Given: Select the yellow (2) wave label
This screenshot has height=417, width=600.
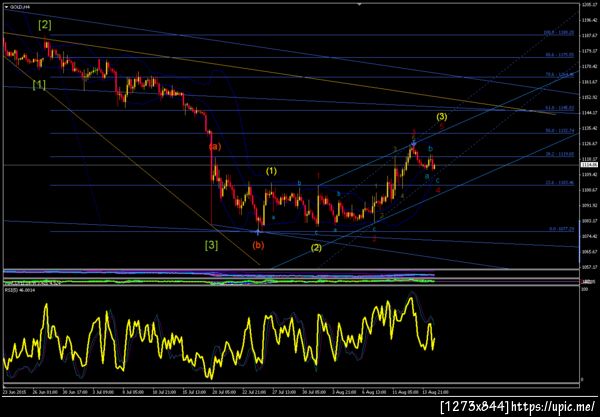Looking at the screenshot, I should (316, 248).
